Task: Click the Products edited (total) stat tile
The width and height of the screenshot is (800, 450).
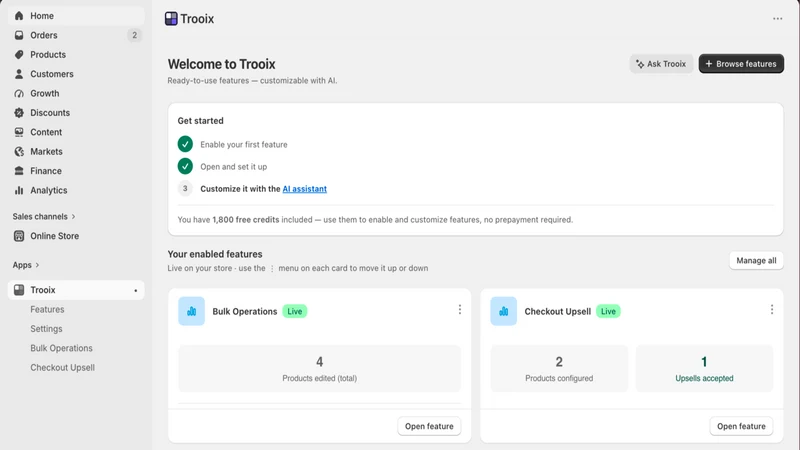Action: coord(319,368)
